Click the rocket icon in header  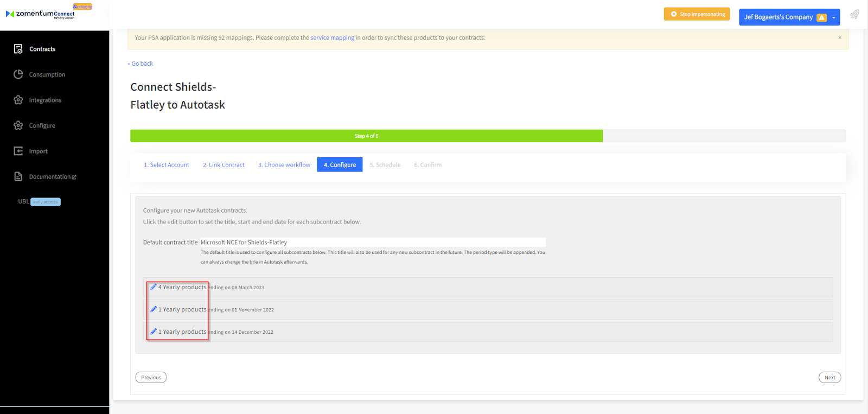tap(854, 15)
